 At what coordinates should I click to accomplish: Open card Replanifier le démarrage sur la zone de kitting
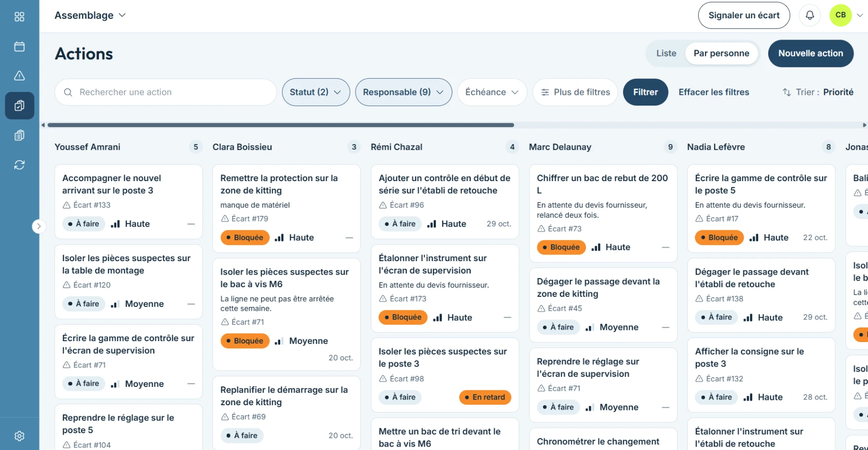[286, 413]
